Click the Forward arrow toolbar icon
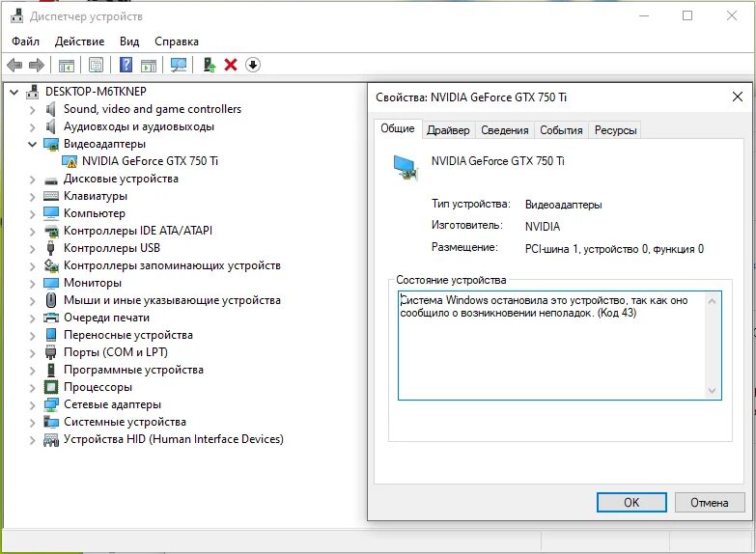756x554 pixels. tap(37, 65)
